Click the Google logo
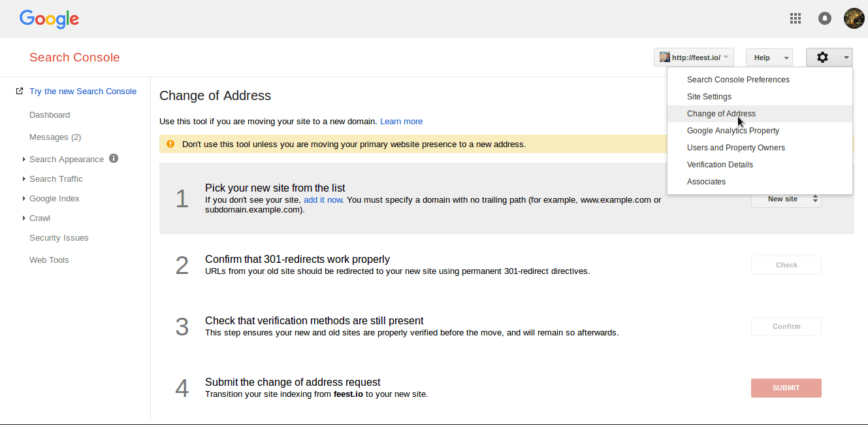The image size is (868, 425). tap(49, 19)
